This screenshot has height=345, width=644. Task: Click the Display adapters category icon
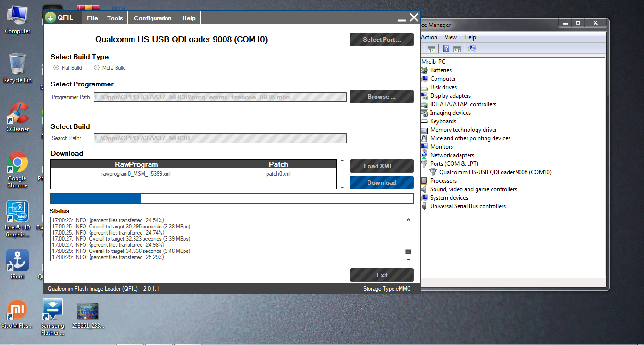coord(425,96)
